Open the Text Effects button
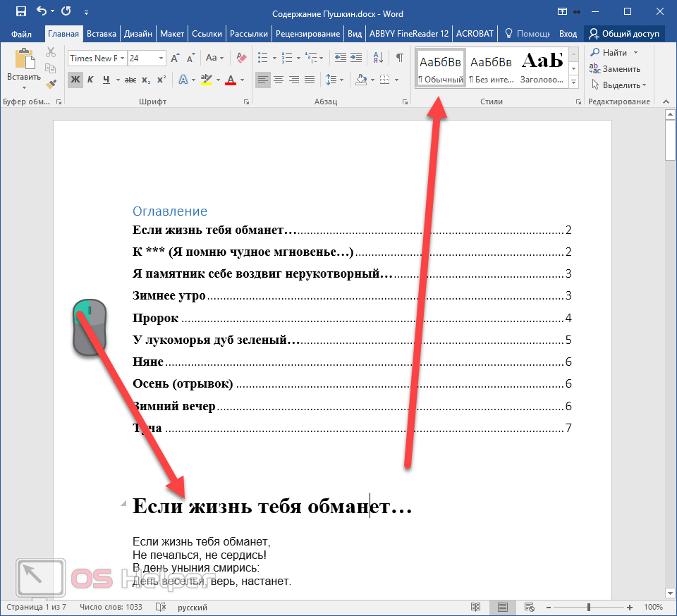Image resolution: width=677 pixels, height=616 pixels. point(183,80)
